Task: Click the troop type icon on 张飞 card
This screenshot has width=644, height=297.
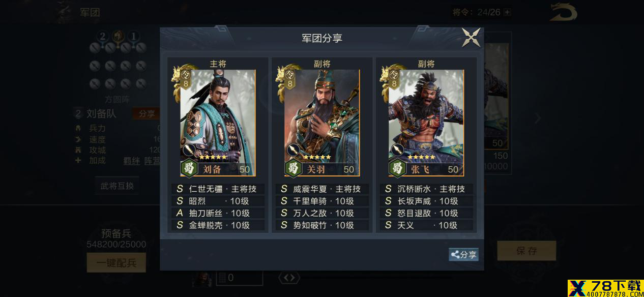Action: (397, 150)
